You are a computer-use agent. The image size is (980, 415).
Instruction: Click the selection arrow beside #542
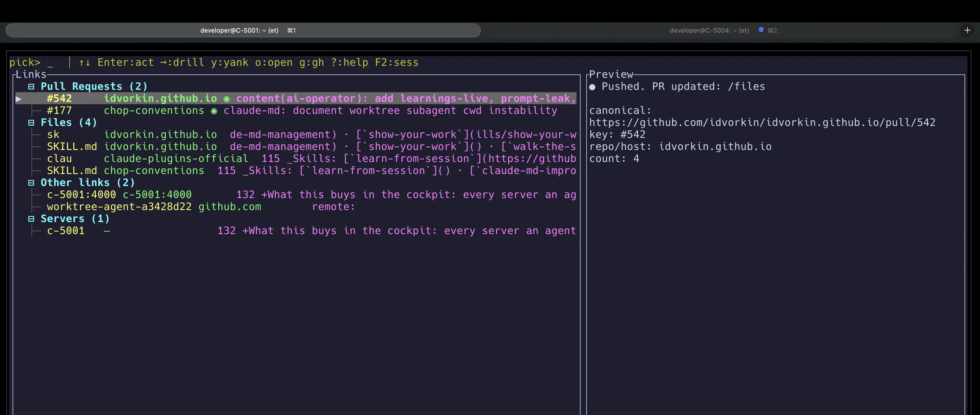[18, 99]
